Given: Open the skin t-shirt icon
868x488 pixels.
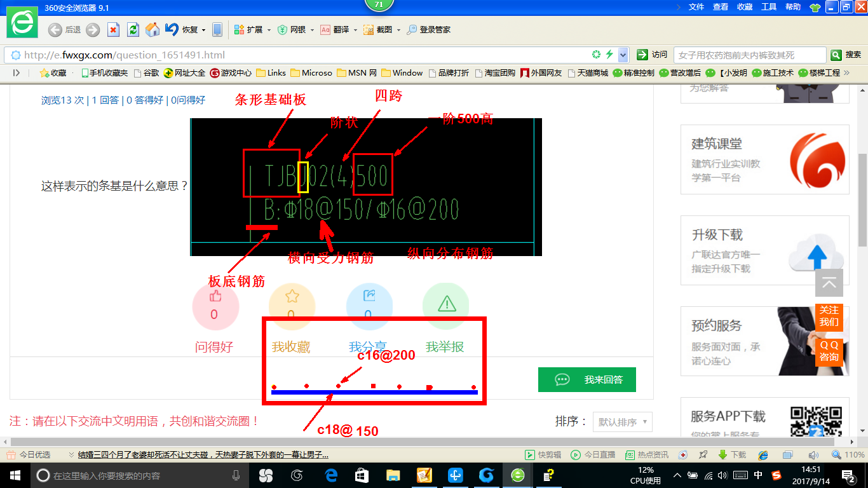Looking at the screenshot, I should [x=815, y=8].
